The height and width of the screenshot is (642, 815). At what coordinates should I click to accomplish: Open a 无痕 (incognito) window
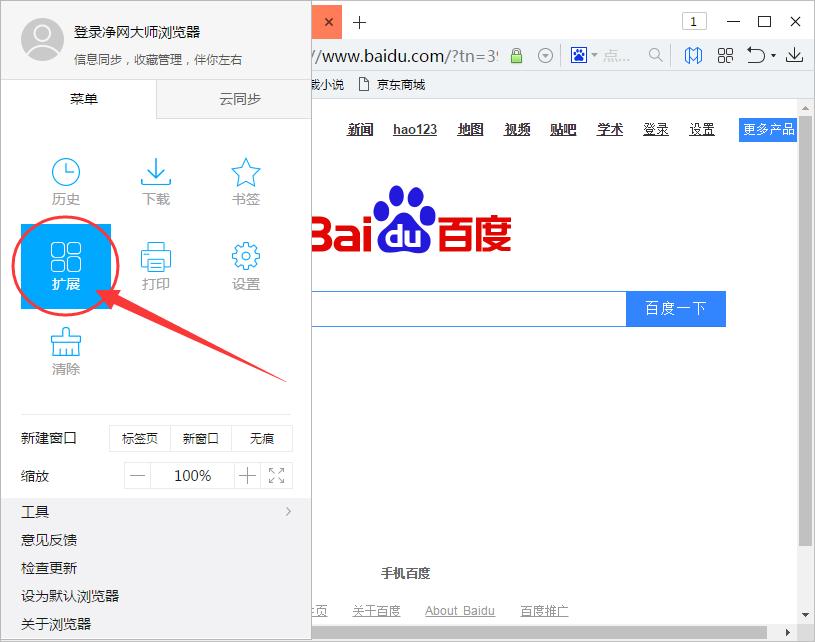tap(262, 438)
